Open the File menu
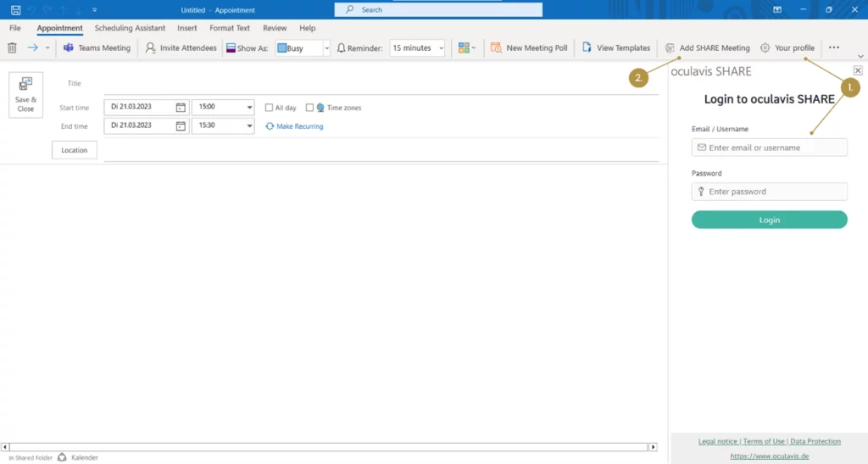The width and height of the screenshot is (868, 464). [x=15, y=28]
